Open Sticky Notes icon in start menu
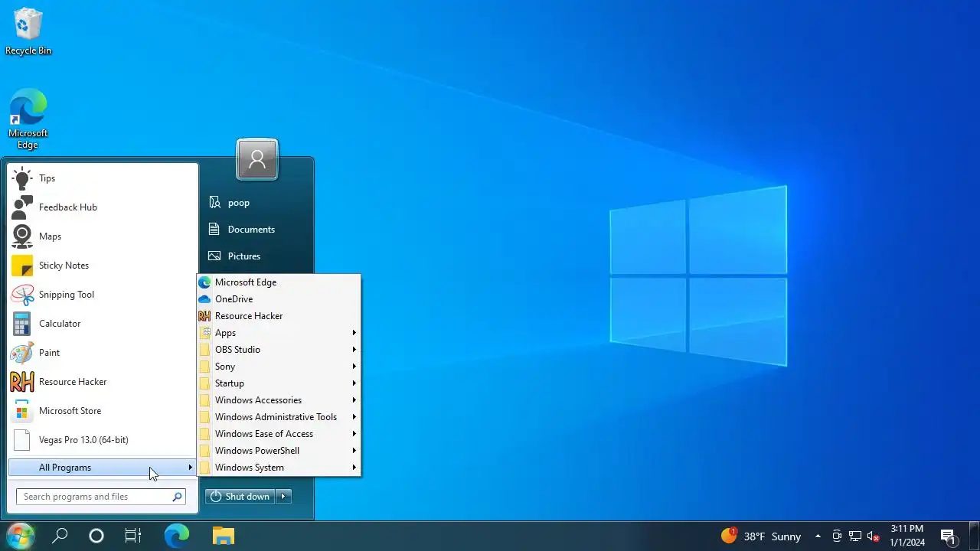Screen dimensions: 980x551 click(22, 266)
